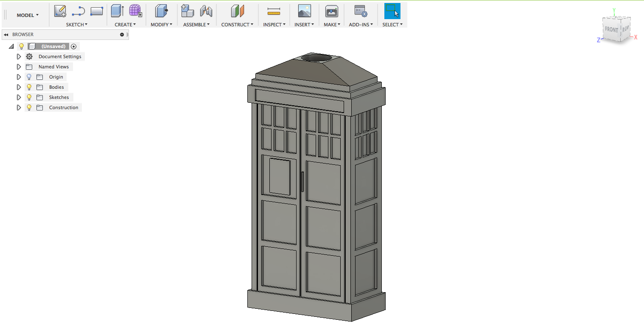Screen dimensions: 644x330
Task: Select the Press Pull modify icon
Action: pos(161,11)
